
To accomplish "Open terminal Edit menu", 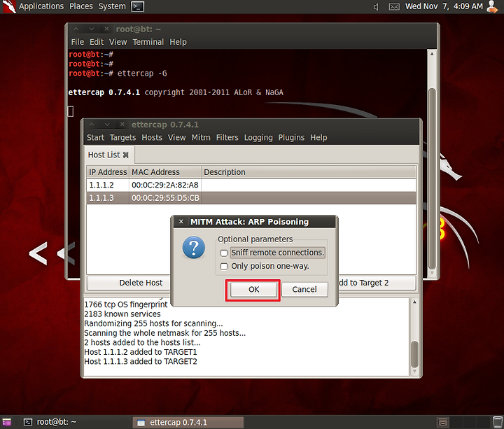I will pos(97,42).
